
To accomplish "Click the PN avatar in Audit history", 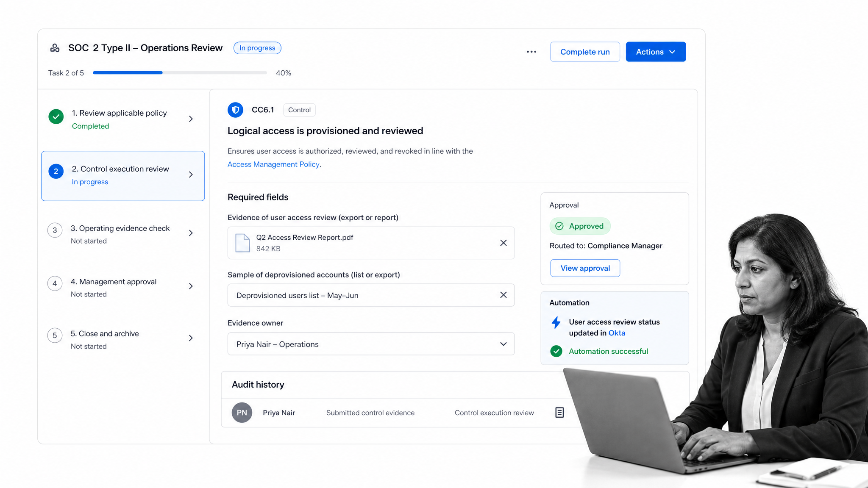I will pyautogui.click(x=242, y=413).
